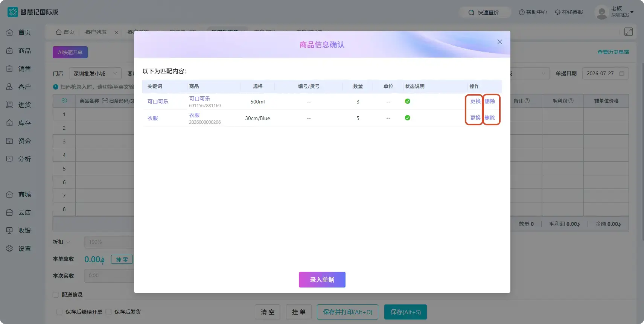Screen dimensions: 644x324
Task: Check the 保存后发货 option
Action: click(108, 312)
